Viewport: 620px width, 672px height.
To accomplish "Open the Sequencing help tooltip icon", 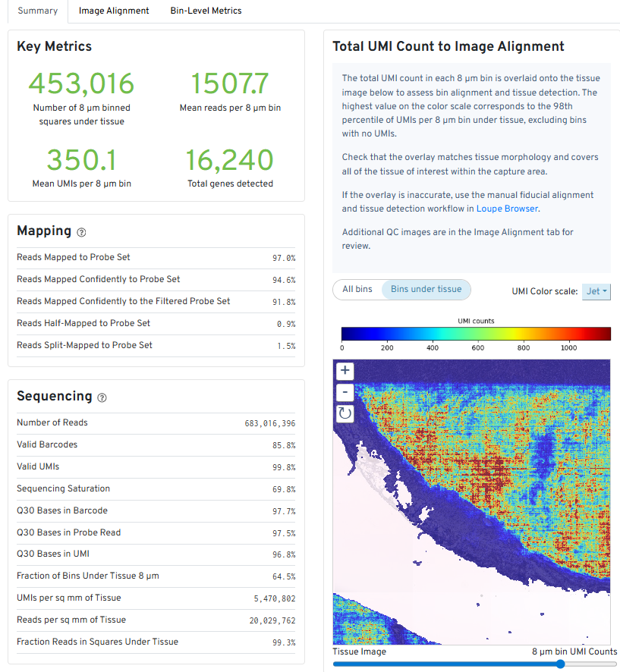I will tap(102, 397).
